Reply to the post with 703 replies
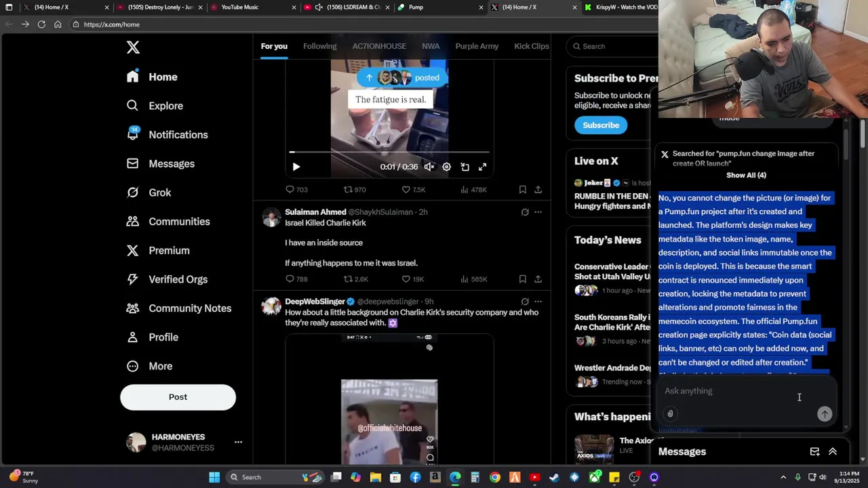 click(296, 190)
